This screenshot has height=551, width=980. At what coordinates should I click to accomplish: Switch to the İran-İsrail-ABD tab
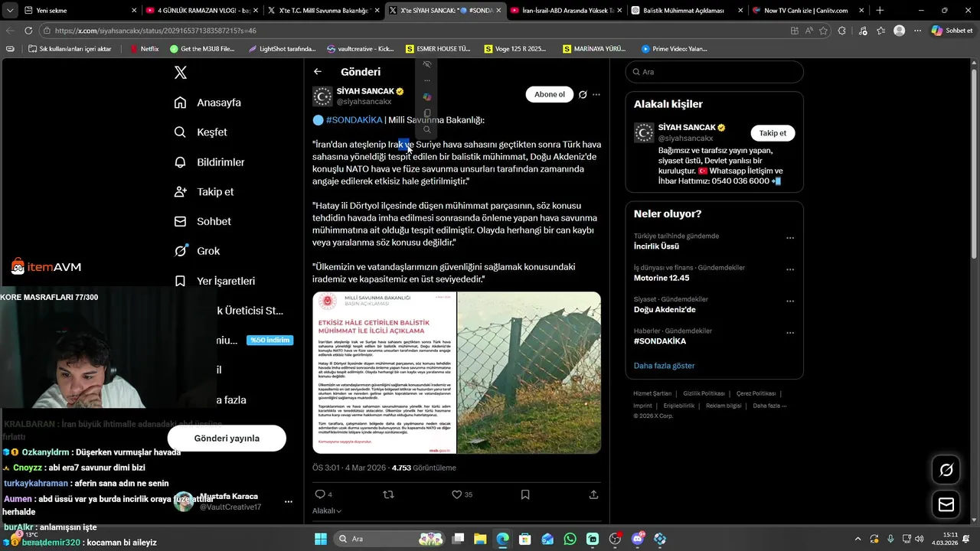click(x=566, y=10)
